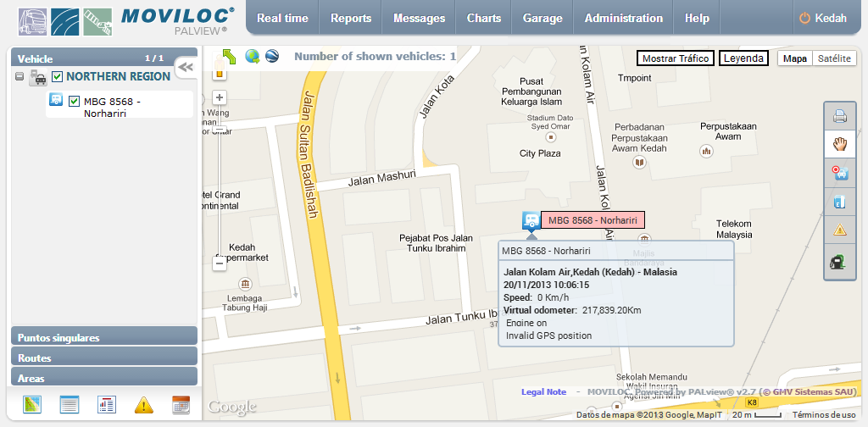Zoom out with the map minus button

coord(220,263)
